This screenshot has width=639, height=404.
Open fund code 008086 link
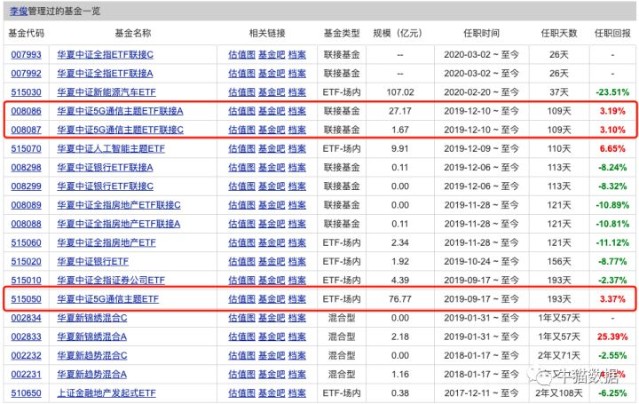tap(26, 111)
